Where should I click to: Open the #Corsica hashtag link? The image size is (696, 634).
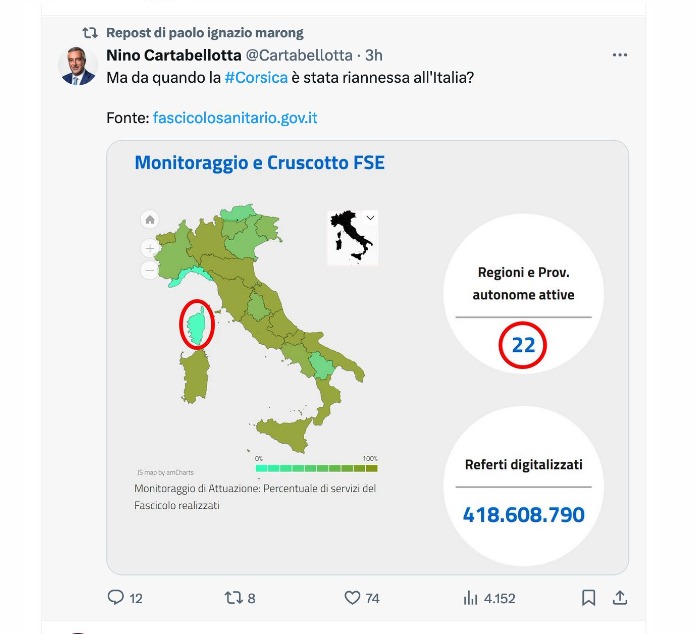254,77
